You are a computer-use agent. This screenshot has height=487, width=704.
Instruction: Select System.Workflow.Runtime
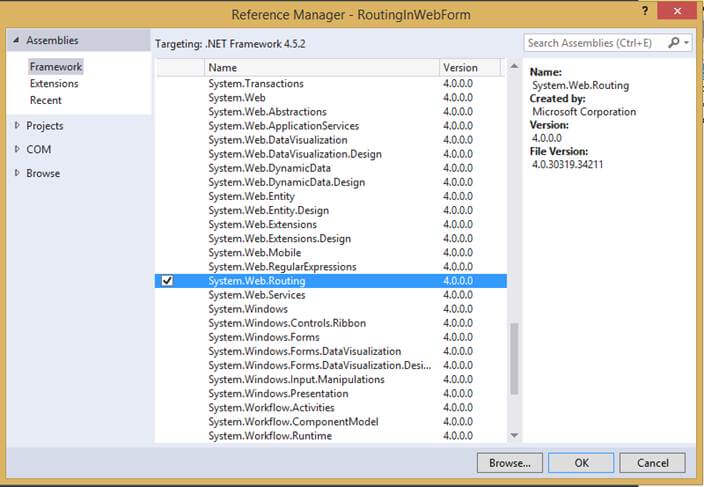[331, 436]
